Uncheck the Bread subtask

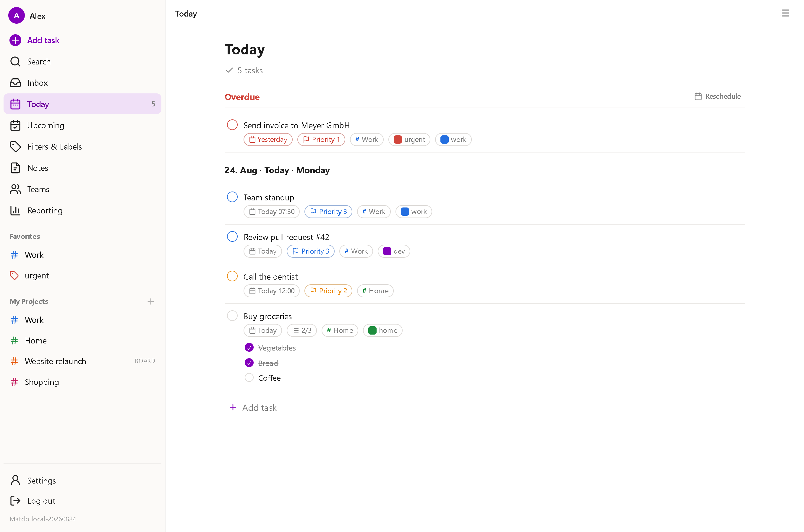tap(249, 363)
